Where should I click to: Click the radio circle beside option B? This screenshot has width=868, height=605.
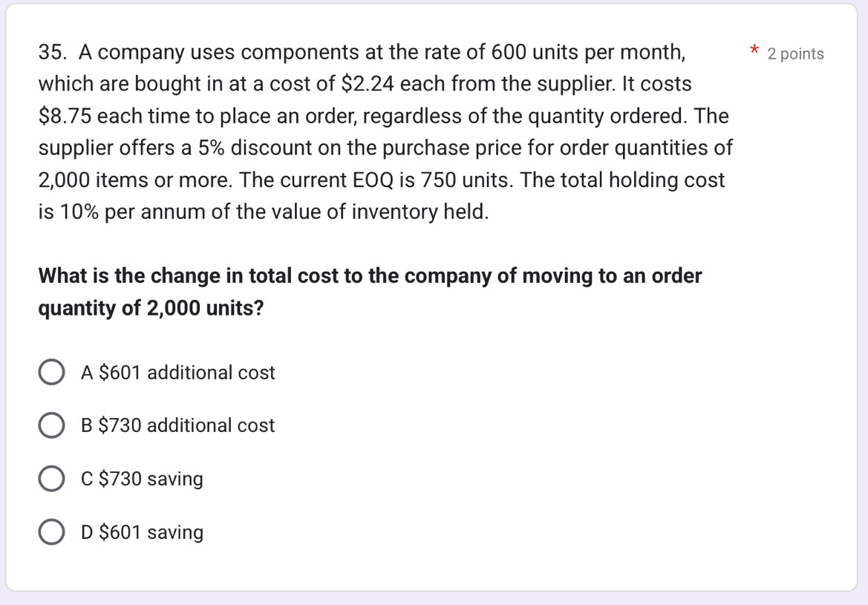(x=51, y=425)
